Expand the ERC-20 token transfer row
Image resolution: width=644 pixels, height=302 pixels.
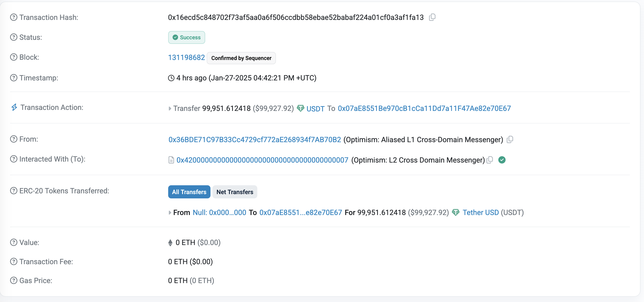tap(169, 213)
